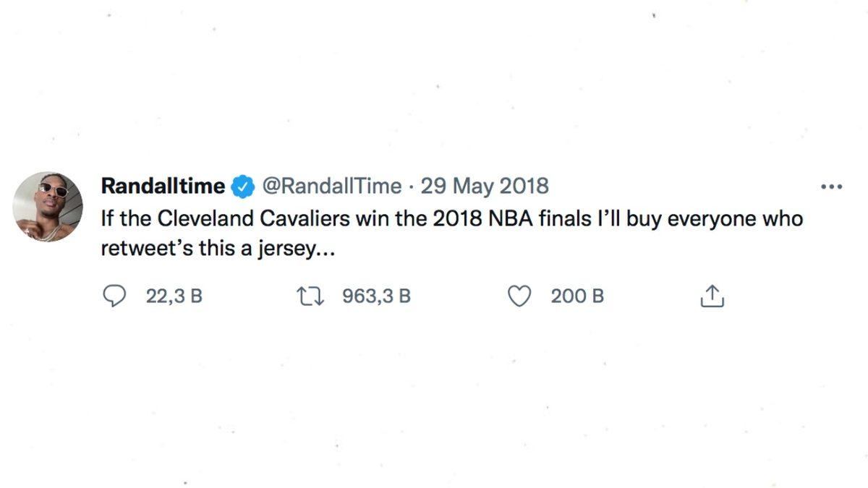Click the blue verified checkmark badge
This screenshot has height=488, width=868.
point(242,187)
